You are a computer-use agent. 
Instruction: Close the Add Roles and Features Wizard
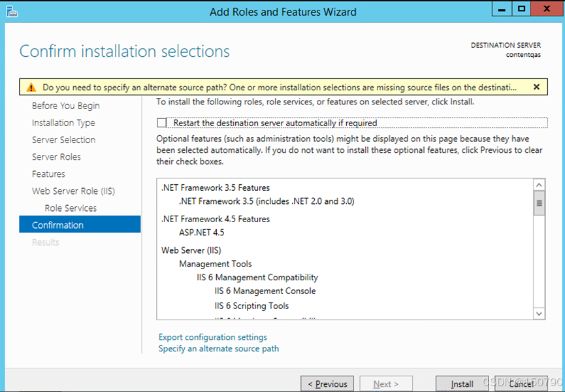click(547, 9)
